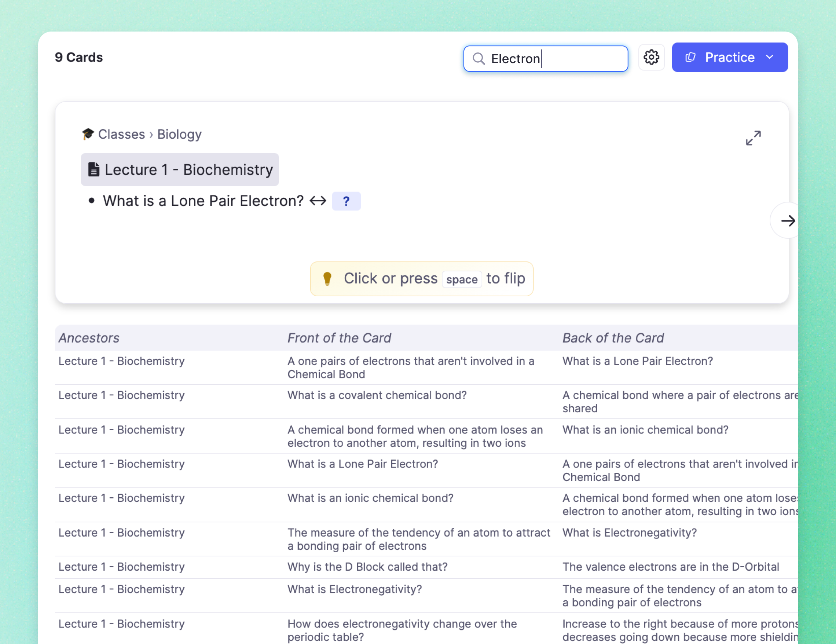Click to flip the flashcard hint banner
836x644 pixels.
click(x=421, y=279)
